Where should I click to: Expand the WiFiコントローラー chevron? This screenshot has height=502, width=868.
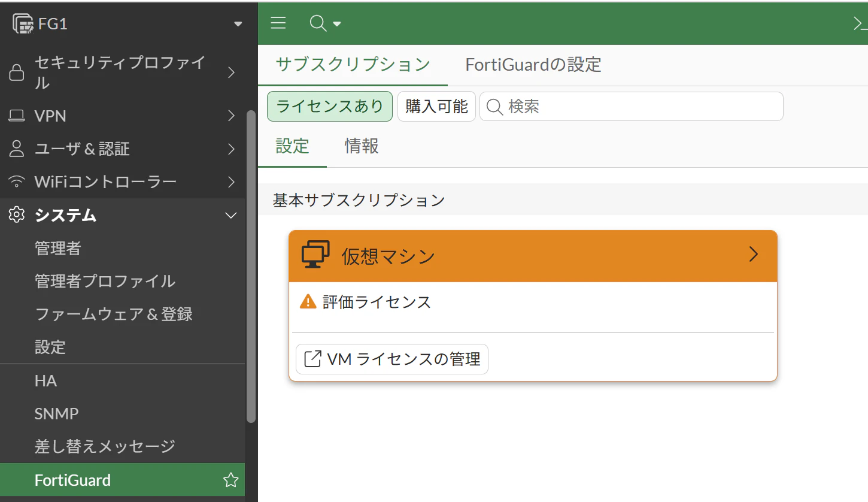(x=232, y=182)
